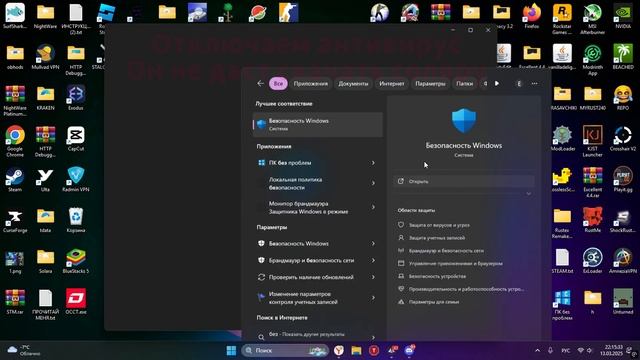Open the CurseForge desktop shortcut
The width and height of the screenshot is (640, 360).
[x=15, y=221]
